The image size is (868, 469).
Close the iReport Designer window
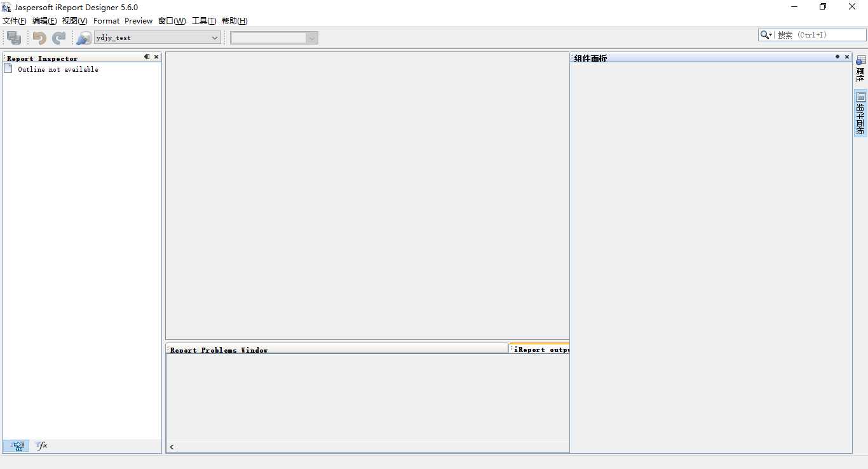853,7
